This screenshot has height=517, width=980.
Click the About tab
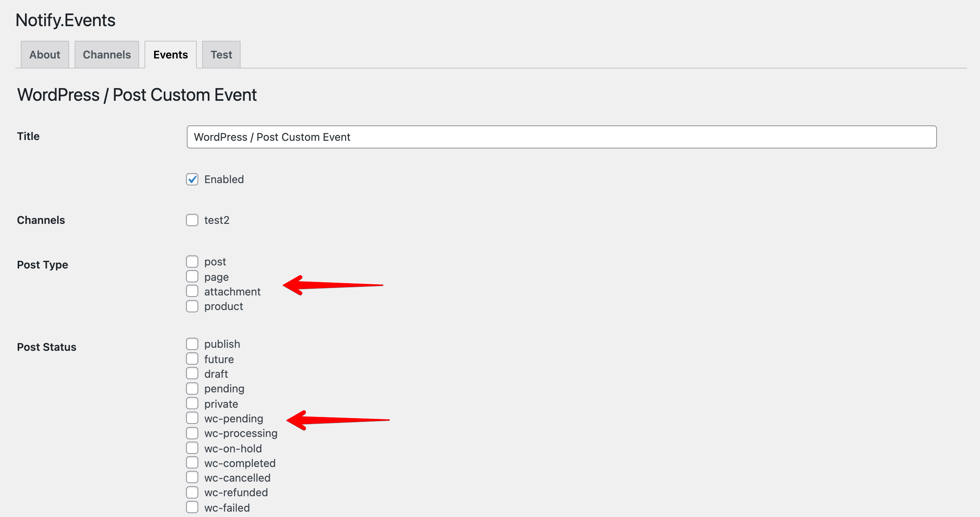pos(44,55)
